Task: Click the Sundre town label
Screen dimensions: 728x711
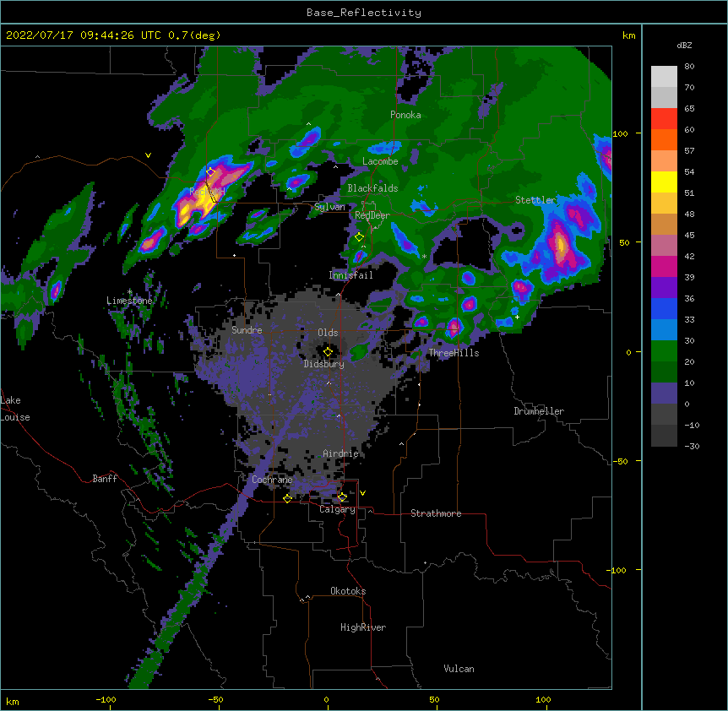Action: (x=247, y=330)
